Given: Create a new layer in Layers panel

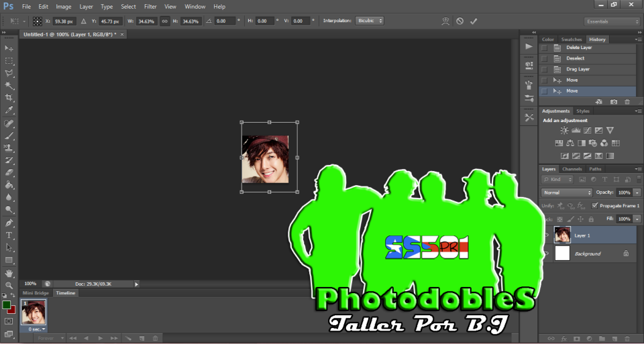Looking at the screenshot, I should tap(614, 339).
